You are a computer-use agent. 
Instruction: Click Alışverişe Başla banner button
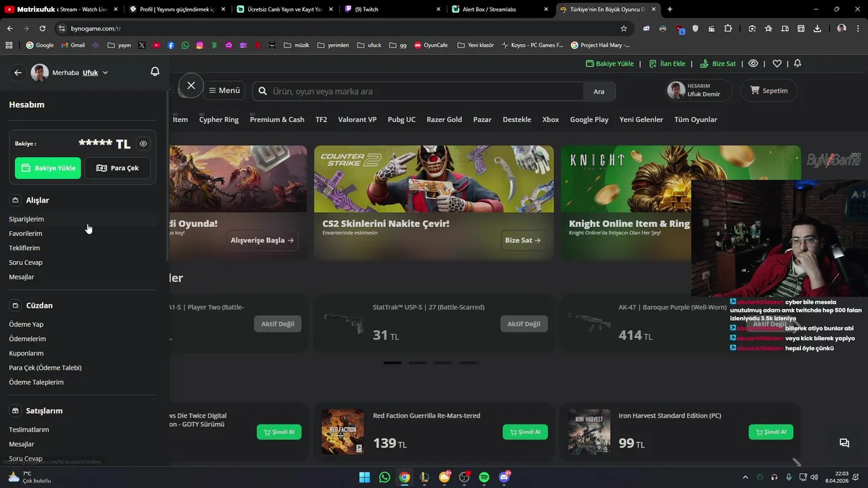262,240
